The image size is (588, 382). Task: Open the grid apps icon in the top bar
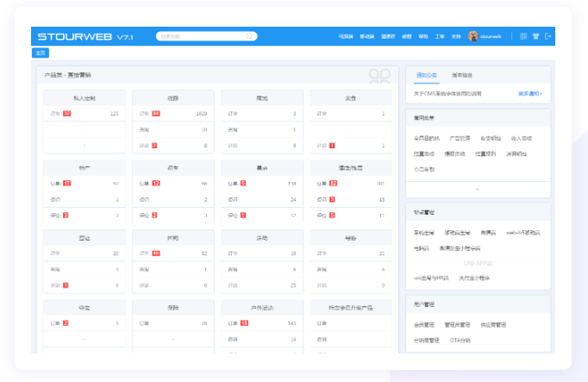point(523,37)
